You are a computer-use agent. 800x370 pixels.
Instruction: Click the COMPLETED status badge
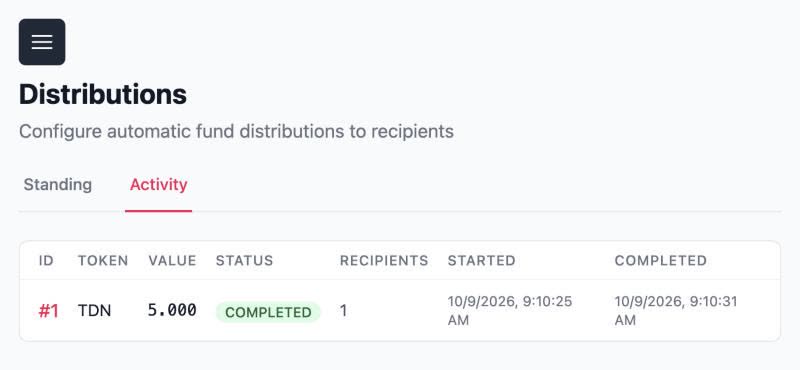tap(268, 312)
